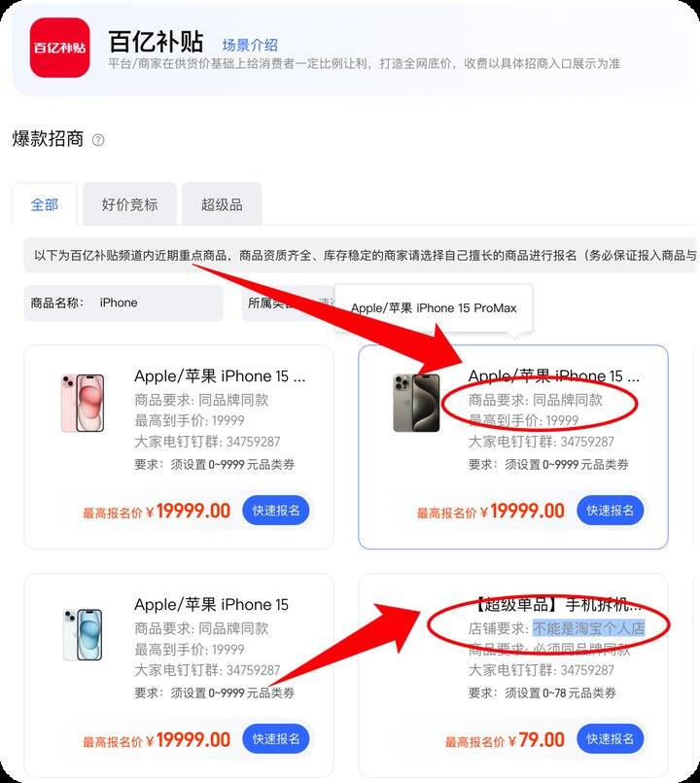
Task: Click 快速报名 on the blue iPhone 15 card
Action: 275,738
